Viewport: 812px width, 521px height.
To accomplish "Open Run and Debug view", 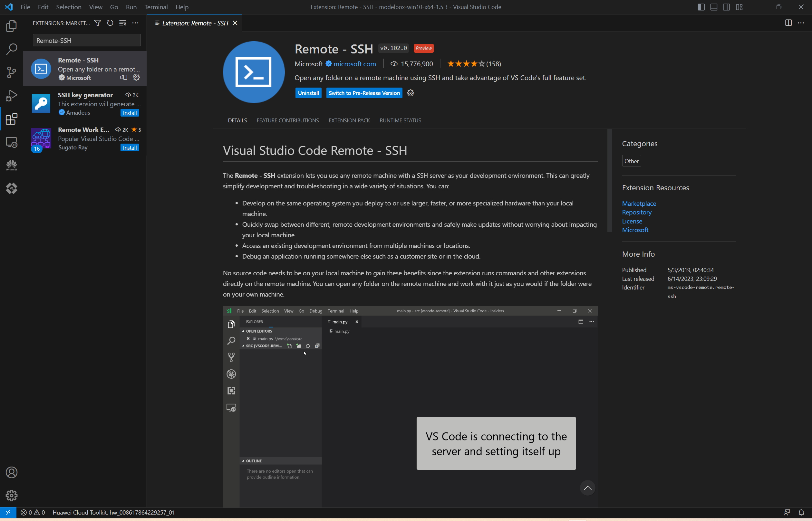I will (x=12, y=95).
